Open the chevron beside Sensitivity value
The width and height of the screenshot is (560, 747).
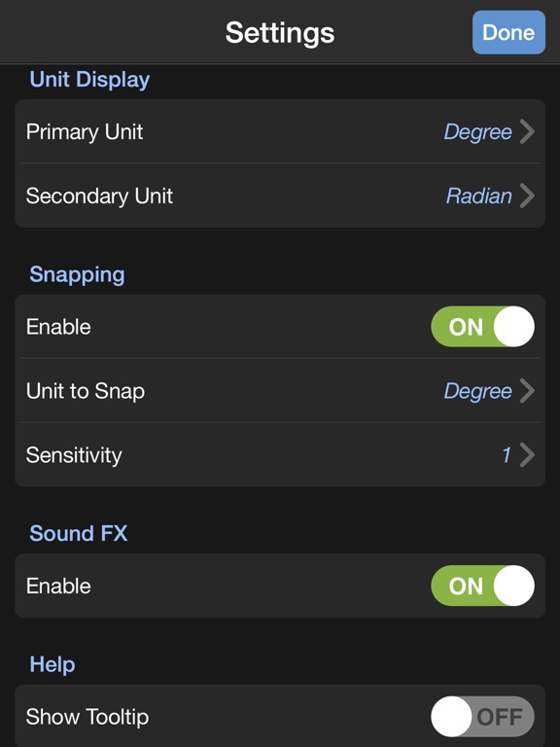527,455
